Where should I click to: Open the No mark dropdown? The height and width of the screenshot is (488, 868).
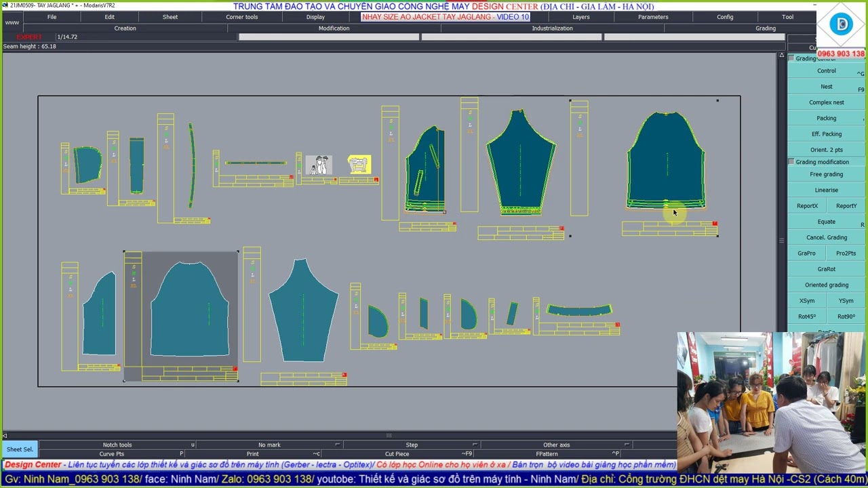269,445
